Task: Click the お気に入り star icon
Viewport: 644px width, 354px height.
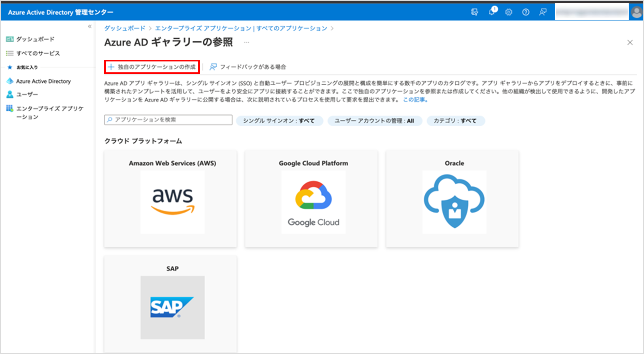Action: point(10,67)
